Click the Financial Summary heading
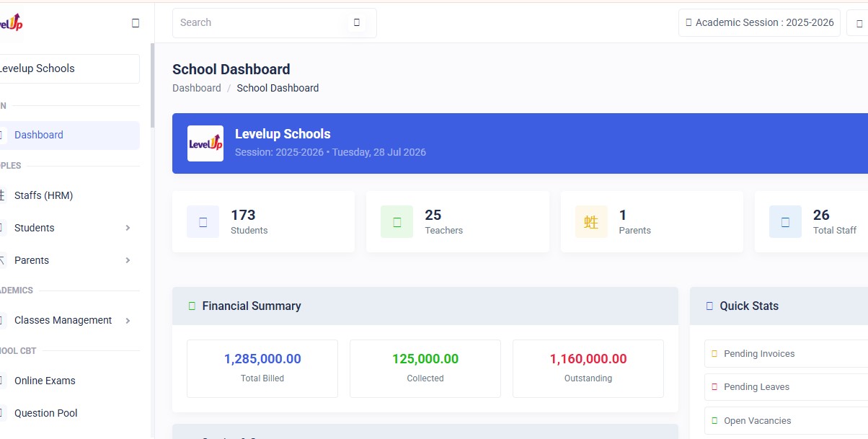868x439 pixels. (252, 306)
